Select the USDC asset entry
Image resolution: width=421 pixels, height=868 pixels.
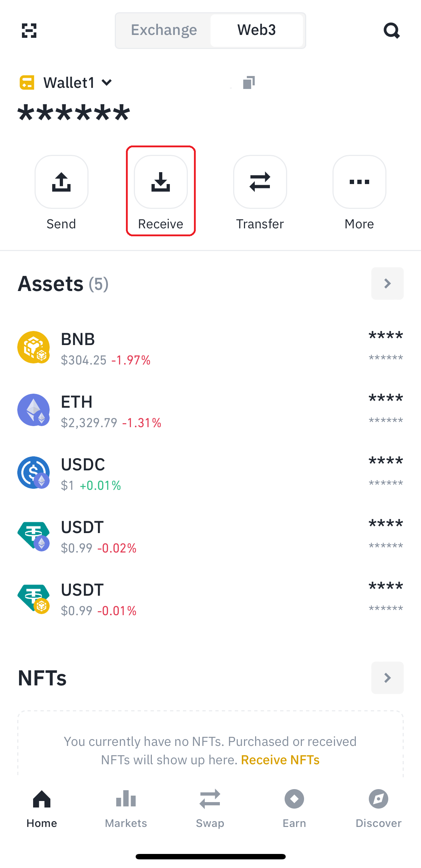(x=210, y=473)
